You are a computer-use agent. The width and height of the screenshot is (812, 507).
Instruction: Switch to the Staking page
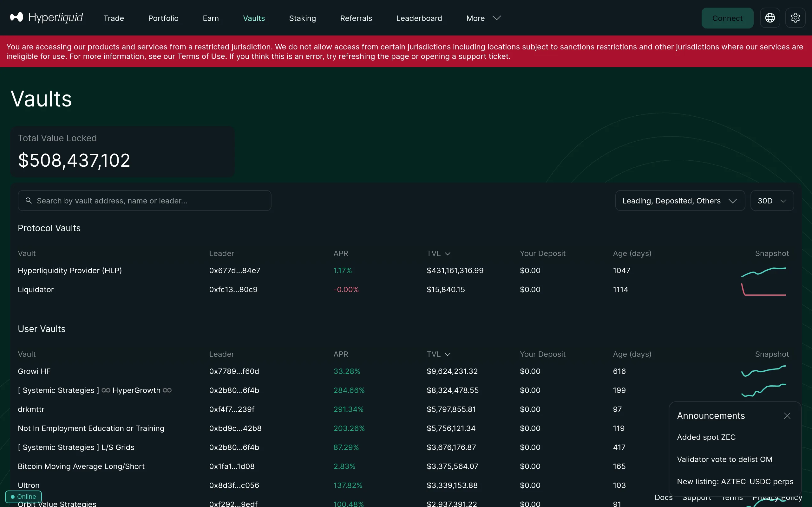click(x=302, y=18)
